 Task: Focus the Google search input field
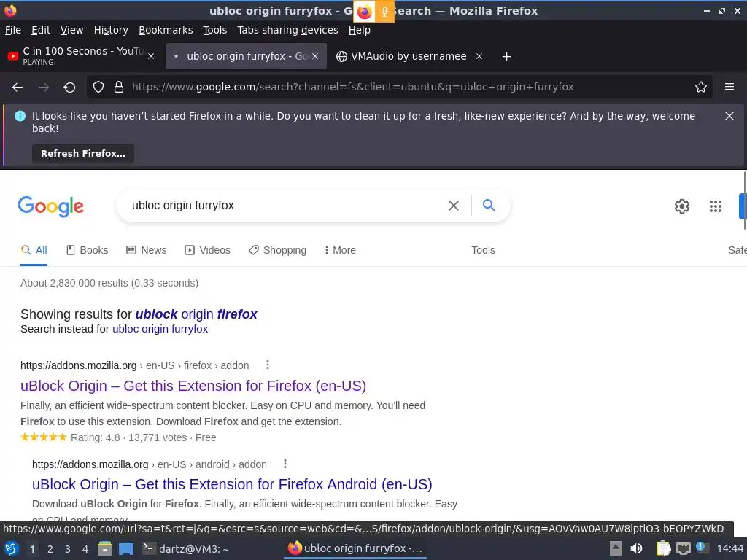(286, 205)
